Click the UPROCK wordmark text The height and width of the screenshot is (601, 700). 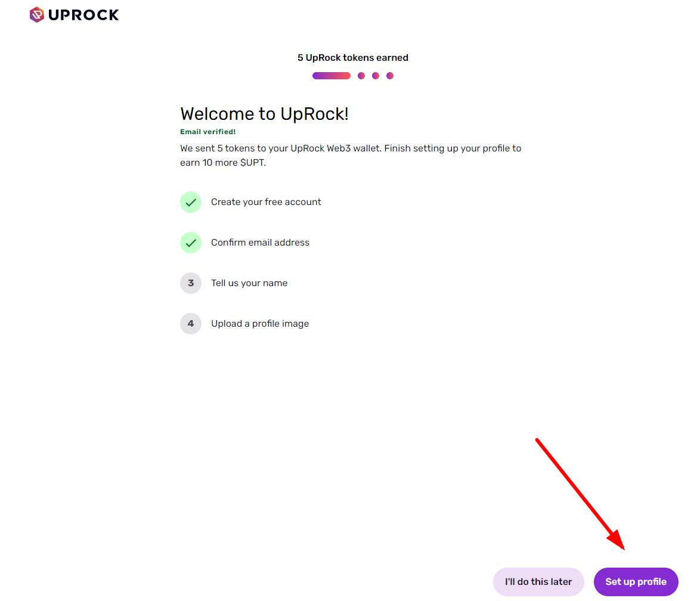(x=83, y=15)
